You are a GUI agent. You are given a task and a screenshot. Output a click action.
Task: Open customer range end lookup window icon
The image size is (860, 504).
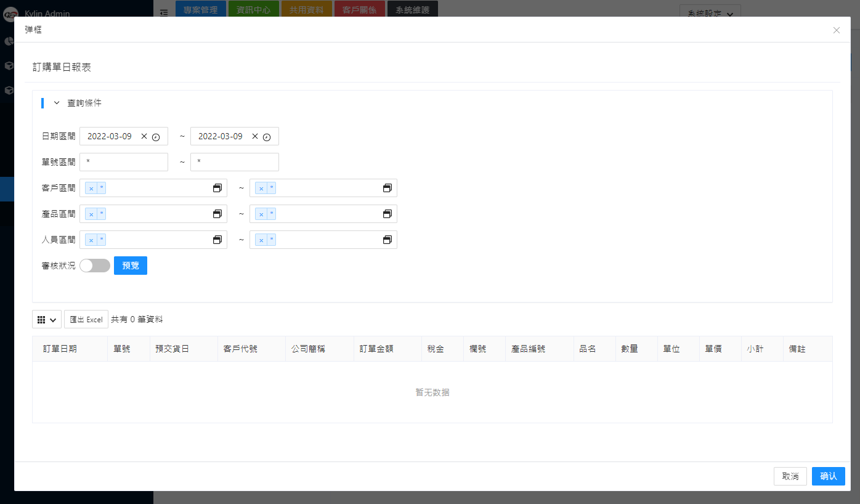[387, 188]
